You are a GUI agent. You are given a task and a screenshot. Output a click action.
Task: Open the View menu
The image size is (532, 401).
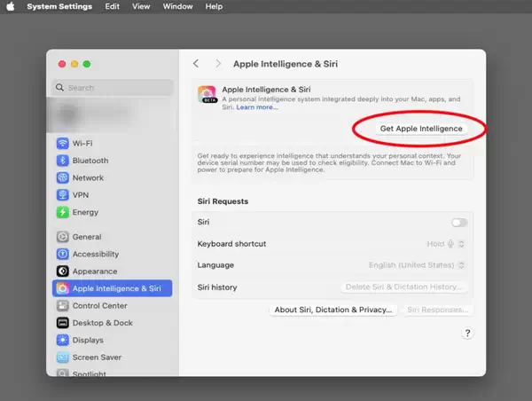point(141,6)
